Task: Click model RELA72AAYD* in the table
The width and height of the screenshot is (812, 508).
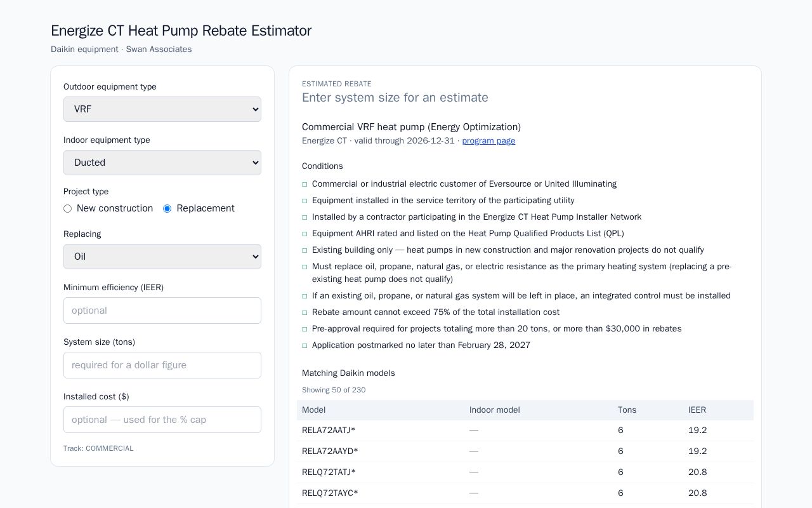Action: 330,451
